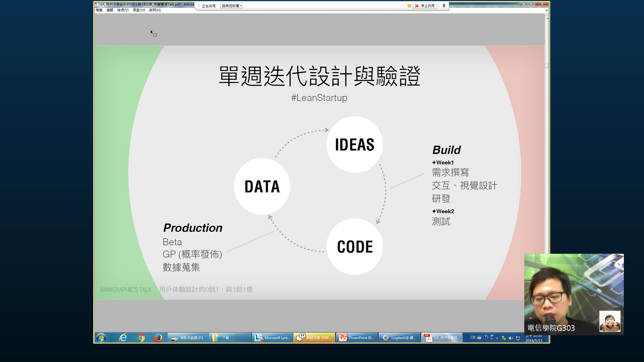644x362 pixels.
Task: Open Firefox from the taskbar
Action: [158, 338]
